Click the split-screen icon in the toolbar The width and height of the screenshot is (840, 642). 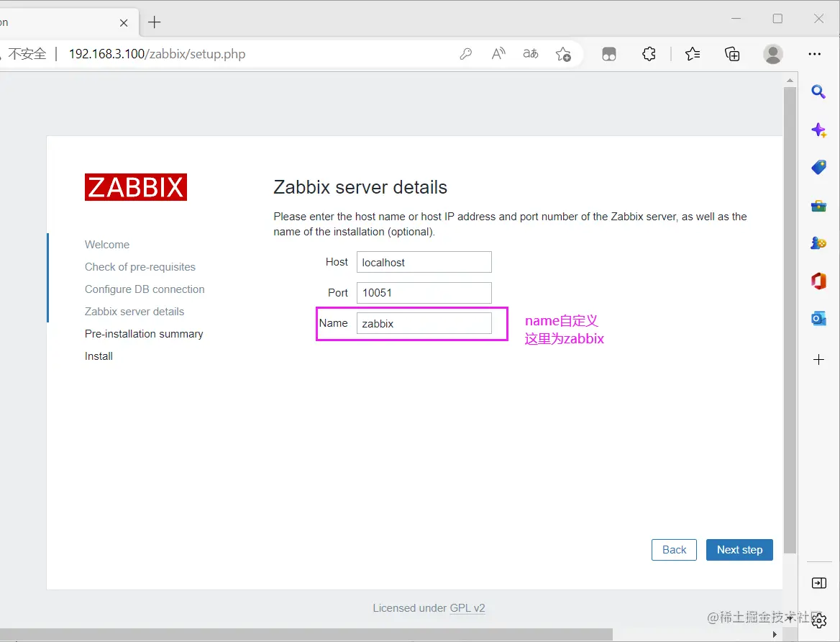pyautogui.click(x=609, y=54)
